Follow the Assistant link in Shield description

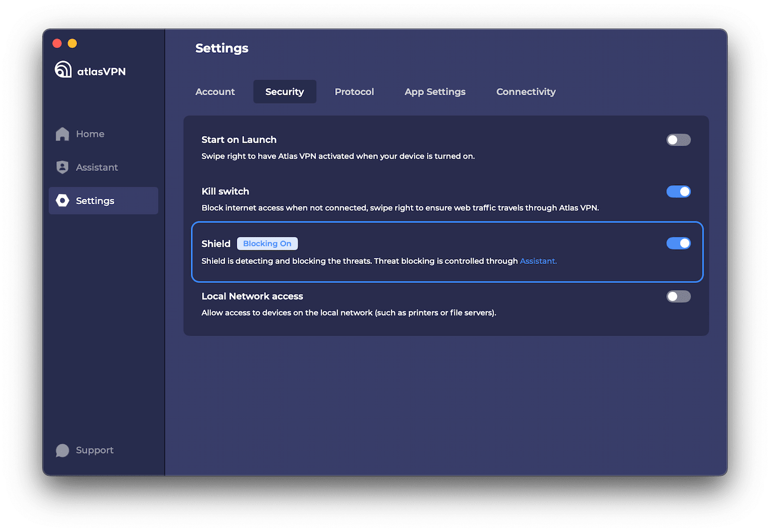(x=538, y=261)
